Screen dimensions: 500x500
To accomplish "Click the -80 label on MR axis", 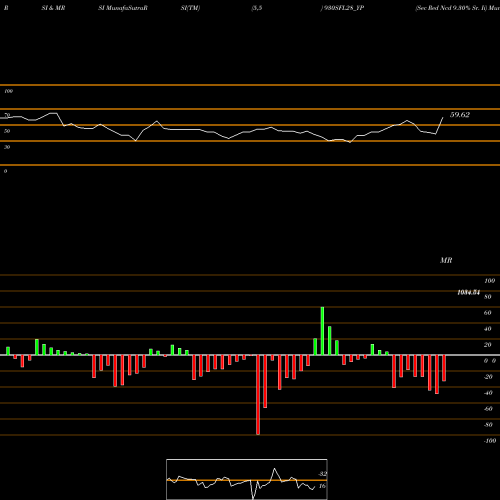I will (x=488, y=425).
